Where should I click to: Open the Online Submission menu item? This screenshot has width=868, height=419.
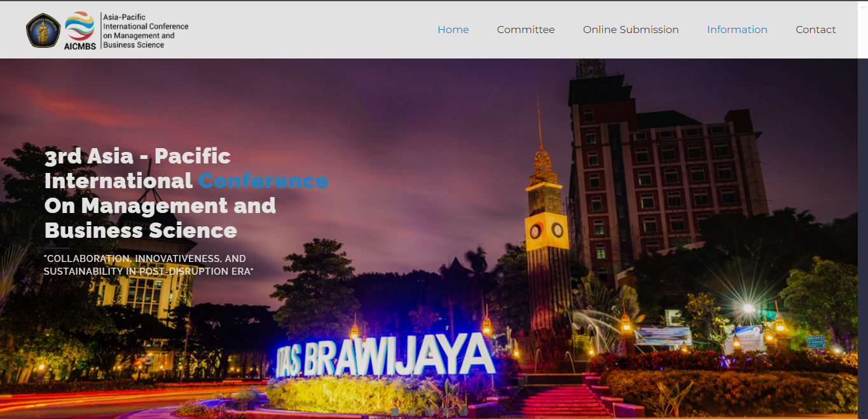click(x=631, y=30)
